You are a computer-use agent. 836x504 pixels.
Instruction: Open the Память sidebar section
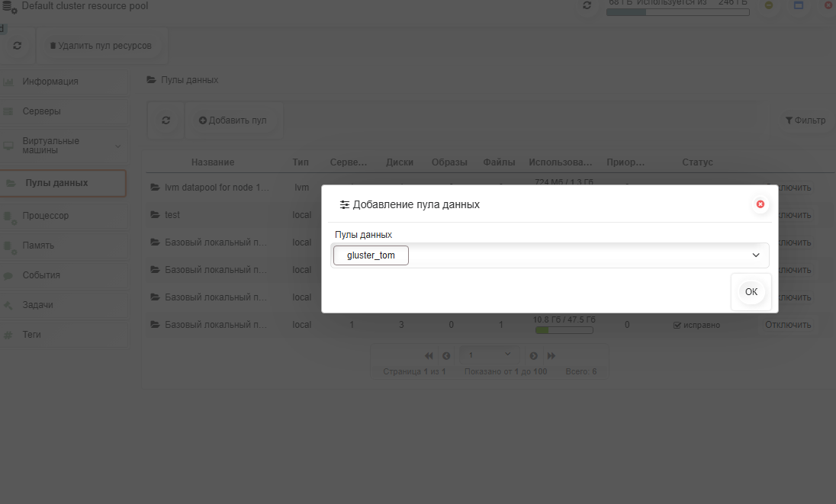coord(64,246)
